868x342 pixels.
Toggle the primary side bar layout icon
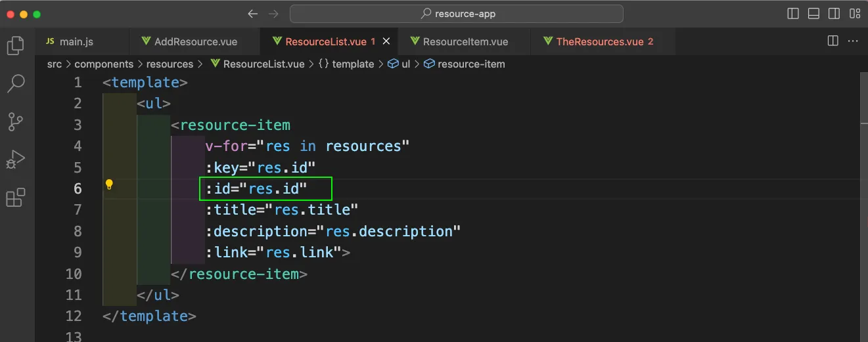tap(793, 14)
